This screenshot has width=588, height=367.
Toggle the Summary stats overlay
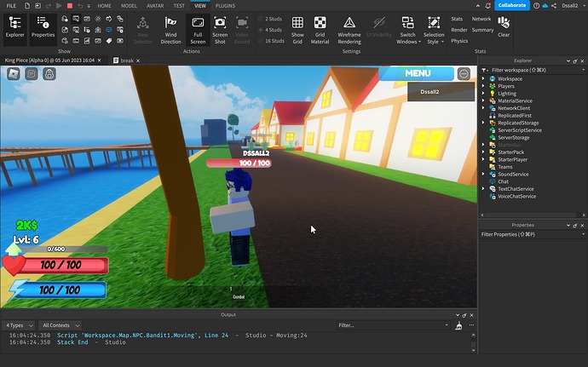click(482, 30)
